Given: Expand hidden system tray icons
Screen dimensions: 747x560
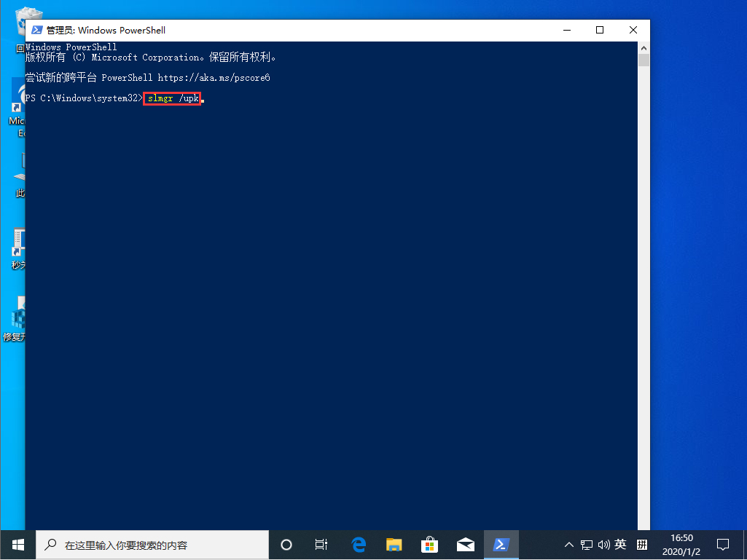Looking at the screenshot, I should (568, 544).
